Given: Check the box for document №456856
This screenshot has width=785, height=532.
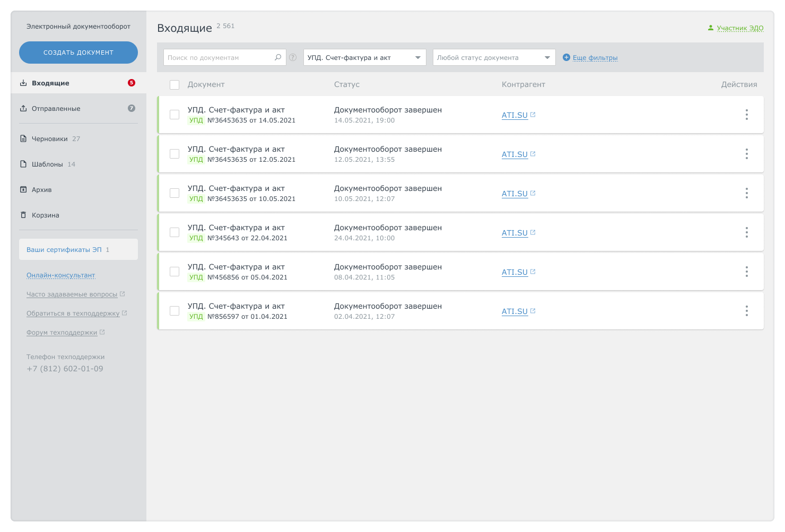Looking at the screenshot, I should pos(175,272).
